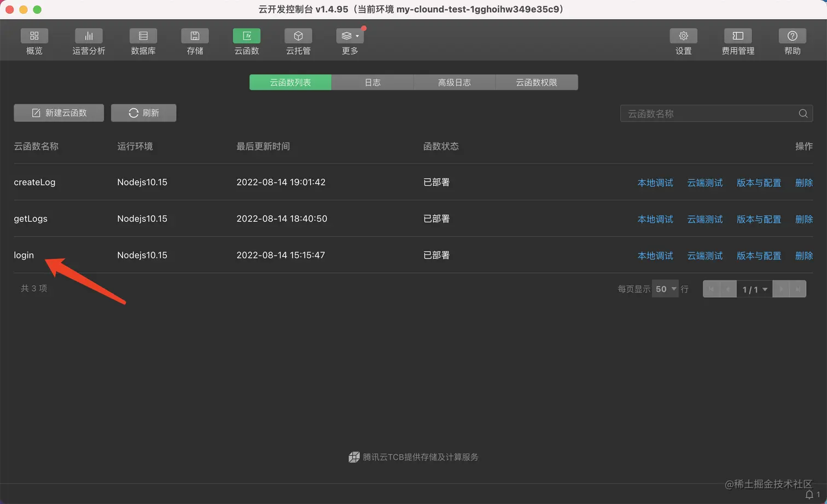Click 本地调试 for login

point(655,256)
